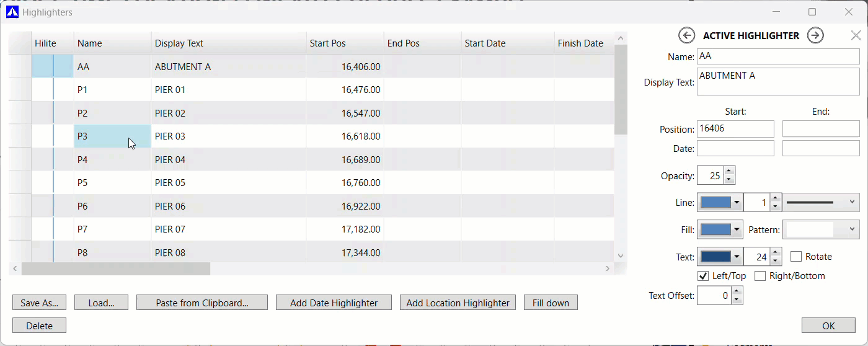Increase the line width spinner

pos(775,198)
